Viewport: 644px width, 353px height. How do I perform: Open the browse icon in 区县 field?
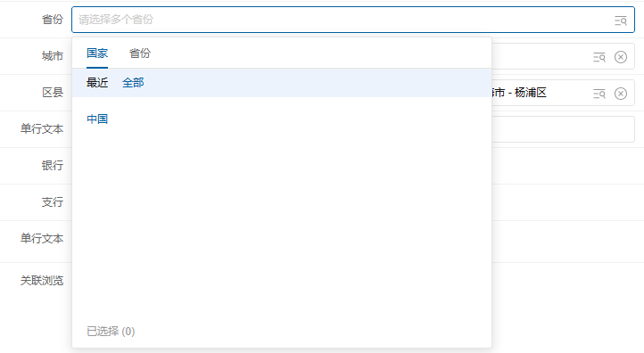pos(599,94)
